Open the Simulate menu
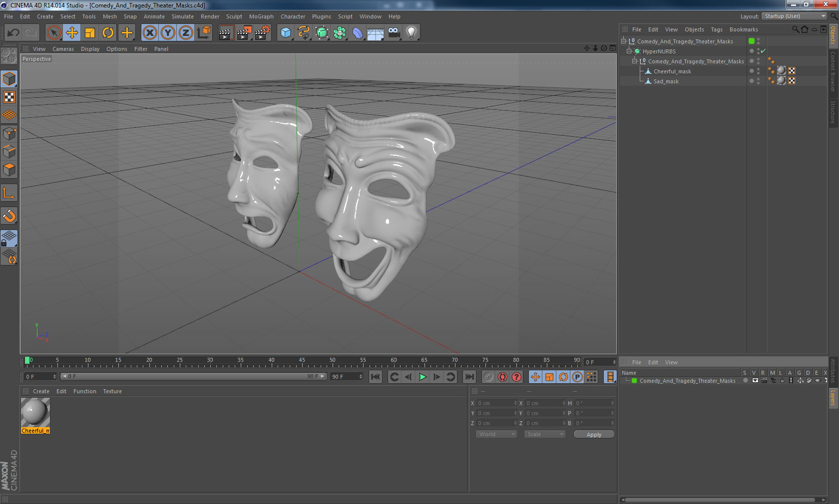 click(183, 16)
